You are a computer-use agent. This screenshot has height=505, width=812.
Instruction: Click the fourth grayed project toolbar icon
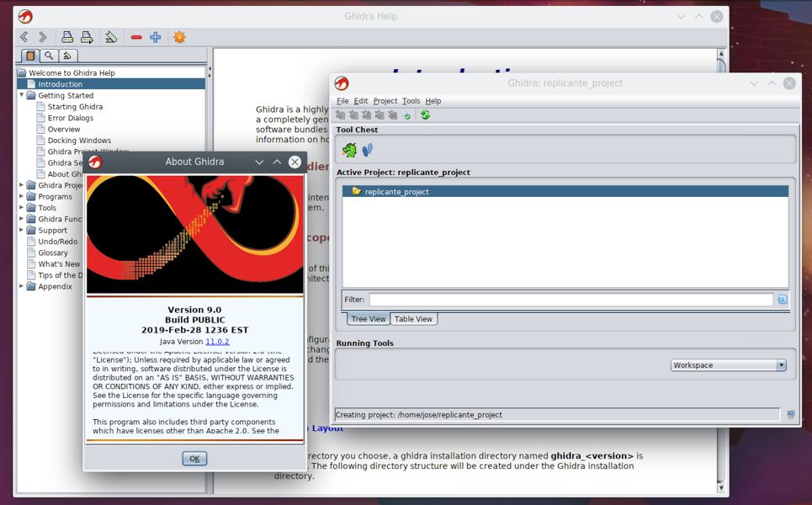tap(379, 115)
